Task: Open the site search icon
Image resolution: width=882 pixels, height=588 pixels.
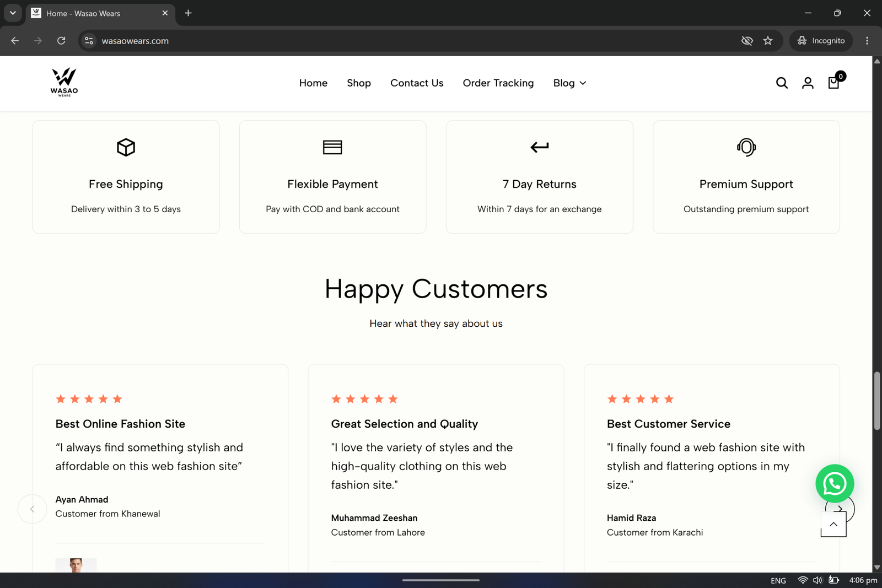Action: pyautogui.click(x=782, y=83)
